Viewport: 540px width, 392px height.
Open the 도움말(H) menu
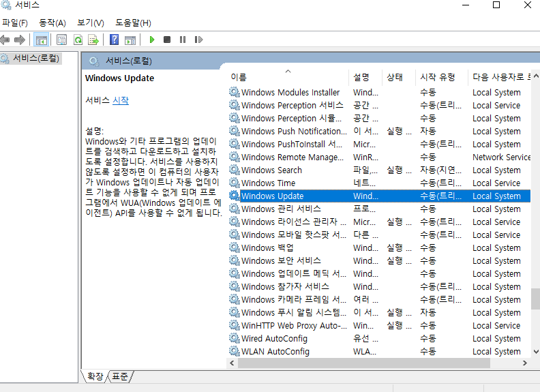(133, 23)
